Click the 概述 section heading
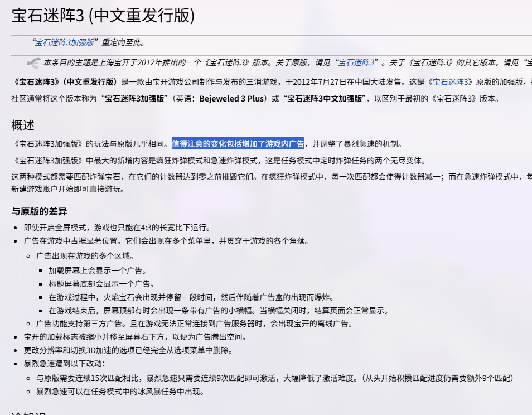Image resolution: width=532 pixels, height=415 pixels. [23, 125]
